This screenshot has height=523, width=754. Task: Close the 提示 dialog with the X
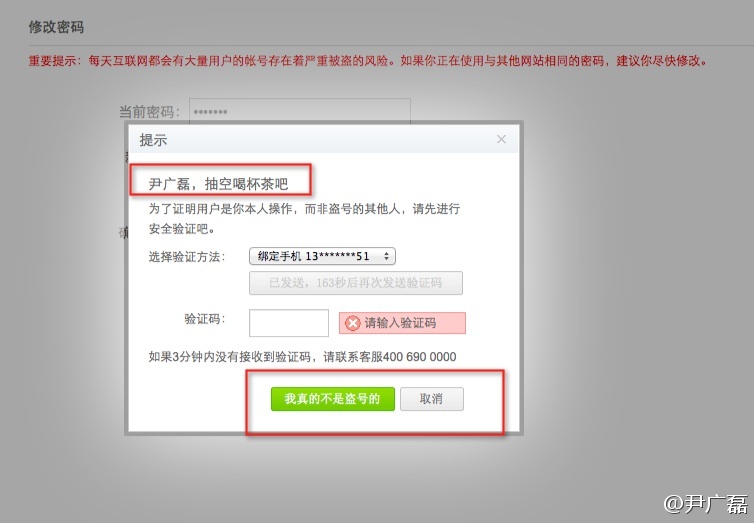point(501,139)
